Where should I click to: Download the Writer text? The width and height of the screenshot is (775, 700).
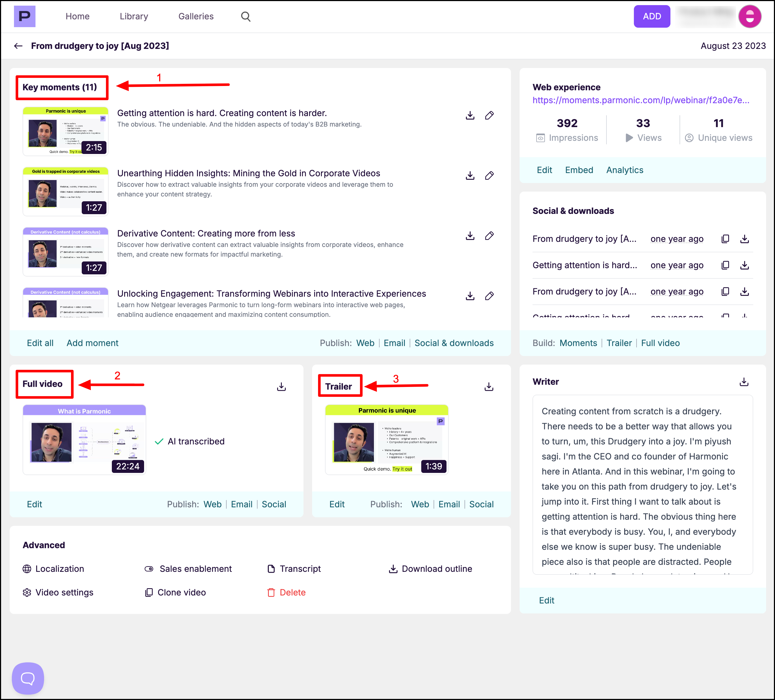pyautogui.click(x=744, y=382)
